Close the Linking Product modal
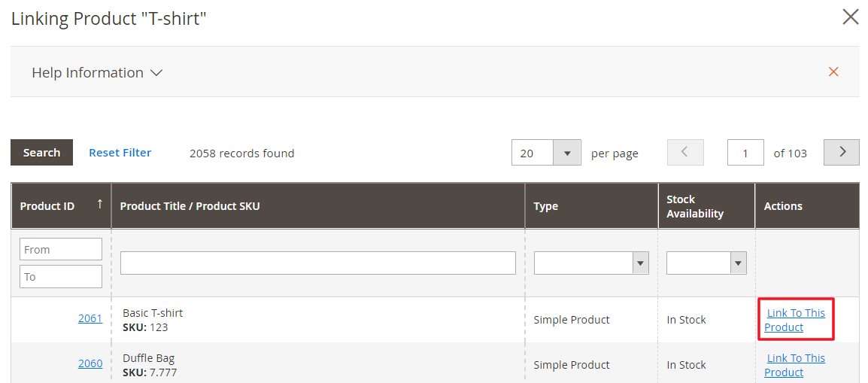The width and height of the screenshot is (868, 383). click(850, 17)
